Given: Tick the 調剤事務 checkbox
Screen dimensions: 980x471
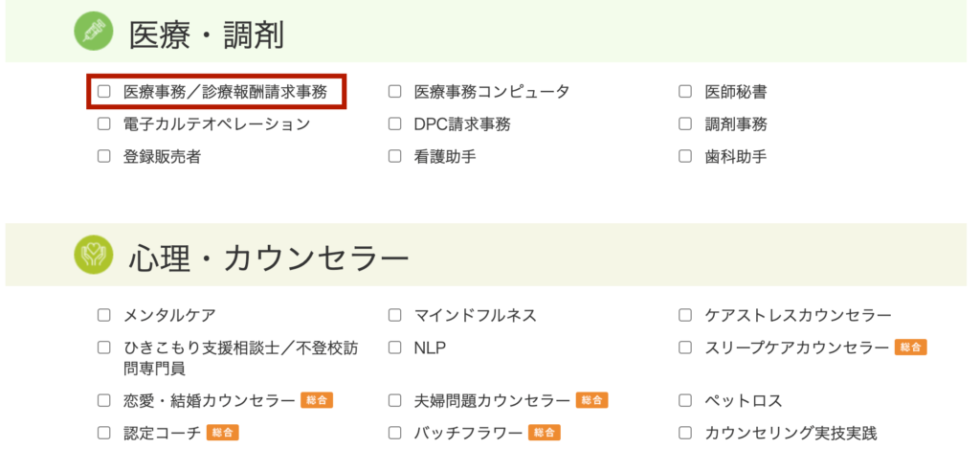Looking at the screenshot, I should click(685, 124).
